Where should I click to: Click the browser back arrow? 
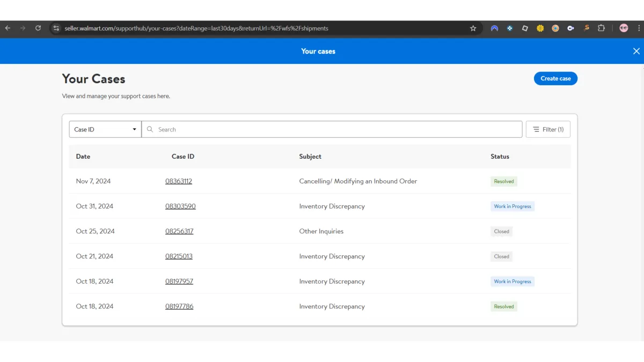8,28
